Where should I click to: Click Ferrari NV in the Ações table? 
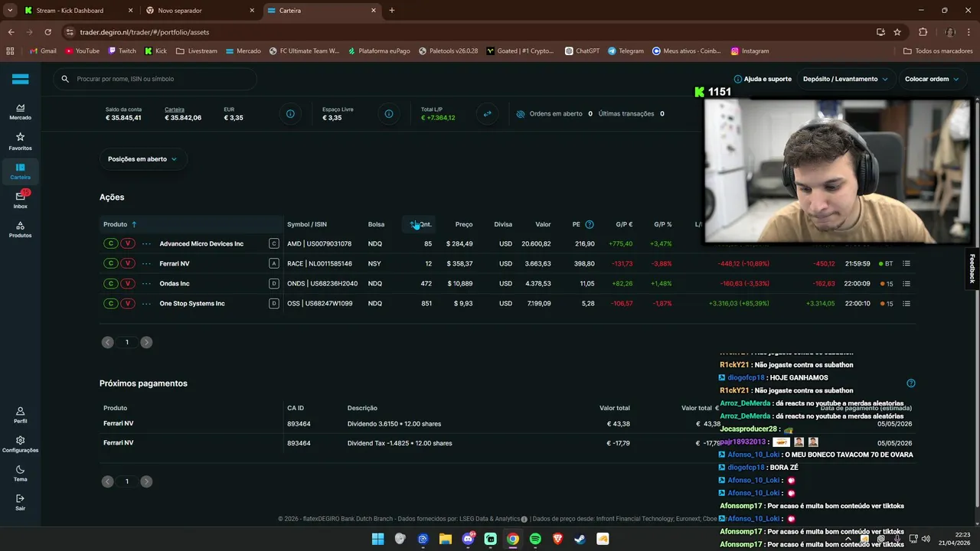[175, 263]
